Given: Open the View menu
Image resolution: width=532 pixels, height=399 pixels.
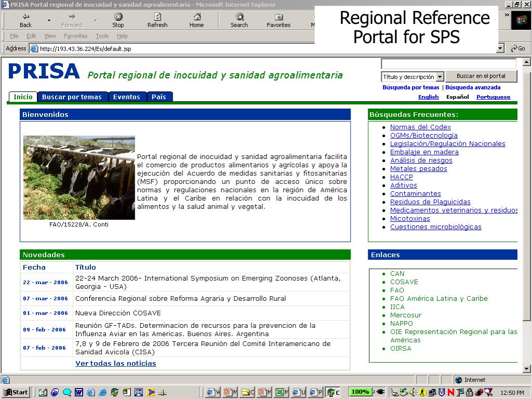Looking at the screenshot, I should point(50,36).
